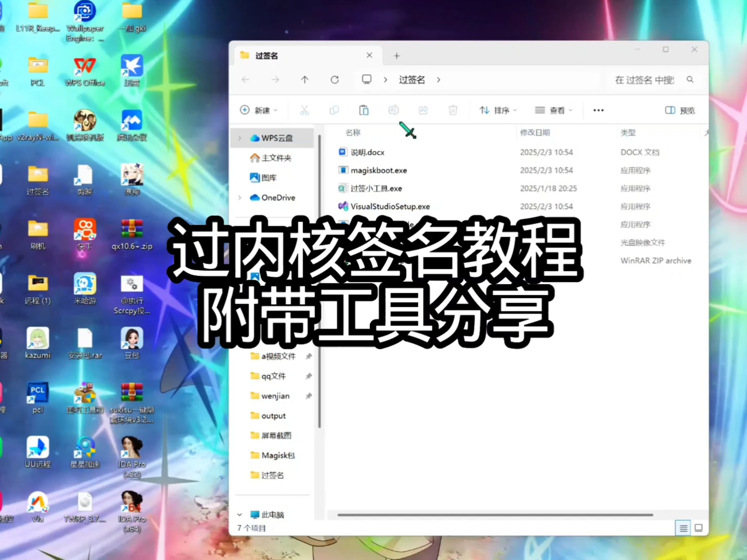
Task: Click the Share icon in toolbar
Action: pos(423,110)
